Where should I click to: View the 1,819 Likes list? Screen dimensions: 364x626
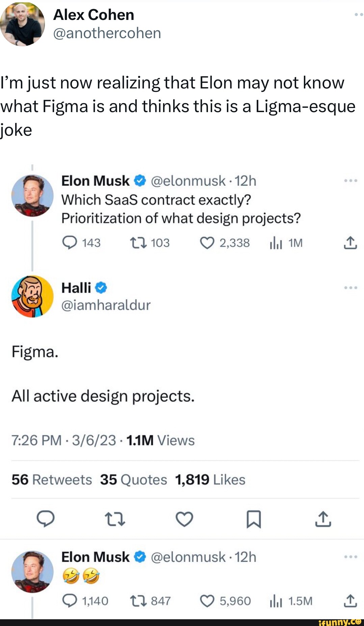(210, 480)
